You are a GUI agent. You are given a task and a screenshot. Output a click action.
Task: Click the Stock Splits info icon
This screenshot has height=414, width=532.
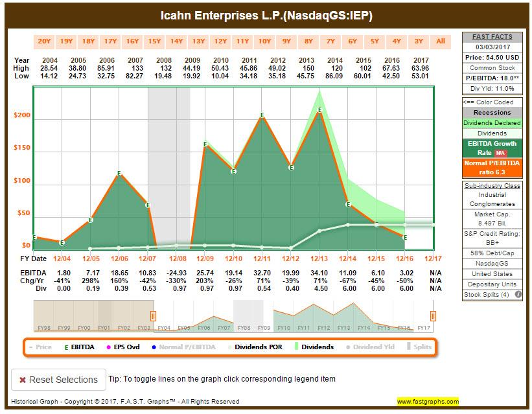click(x=518, y=295)
